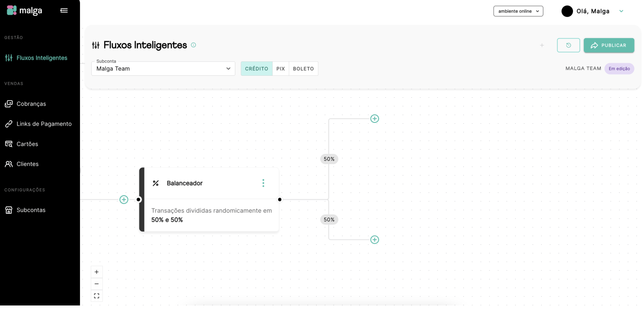Click the Cobranças sidebar icon
This screenshot has height=314, width=644.
[9, 104]
